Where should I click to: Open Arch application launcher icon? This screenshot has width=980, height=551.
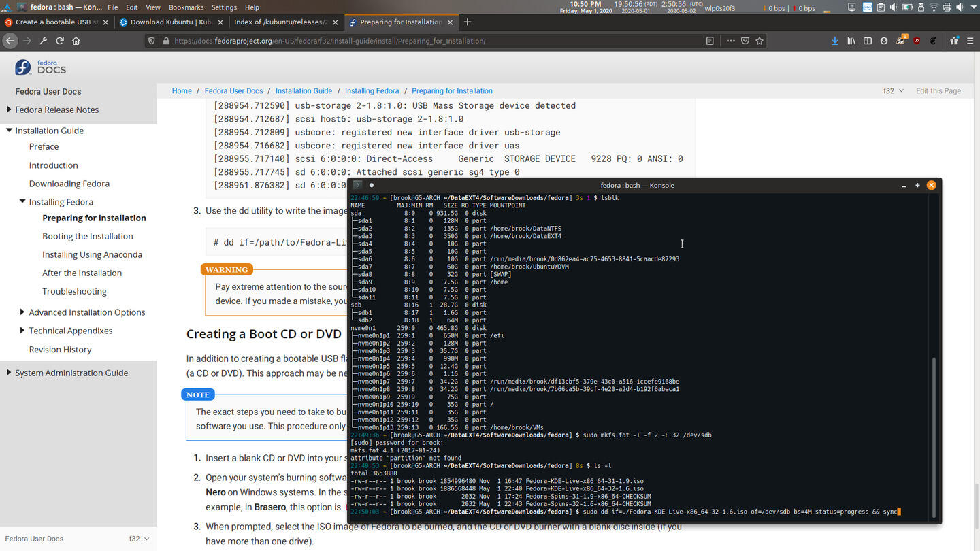point(6,7)
